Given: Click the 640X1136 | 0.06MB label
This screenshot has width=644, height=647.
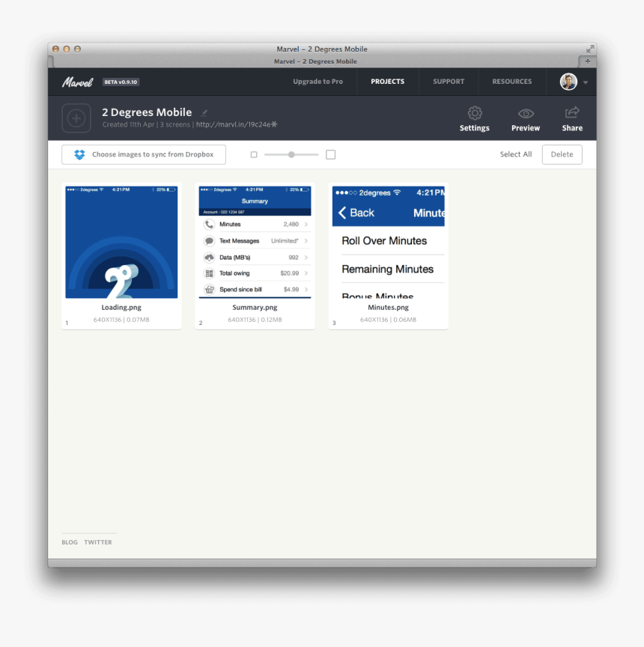Looking at the screenshot, I should coord(388,320).
